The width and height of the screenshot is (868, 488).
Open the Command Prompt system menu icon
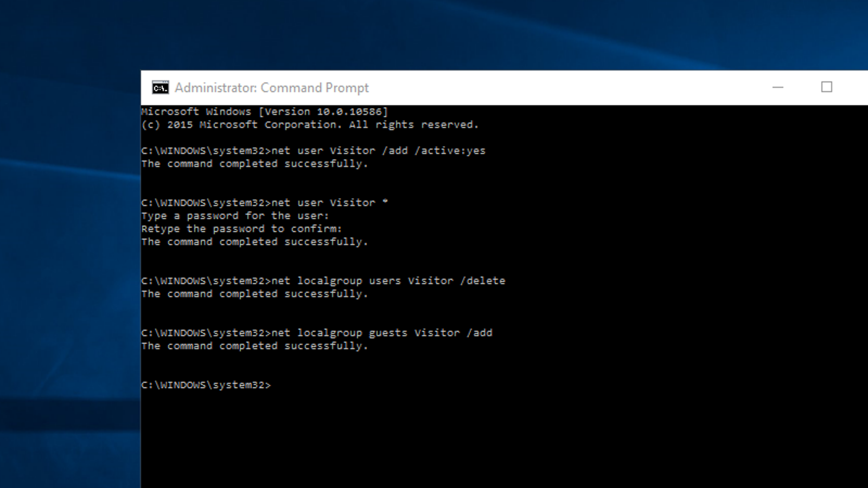tap(160, 88)
